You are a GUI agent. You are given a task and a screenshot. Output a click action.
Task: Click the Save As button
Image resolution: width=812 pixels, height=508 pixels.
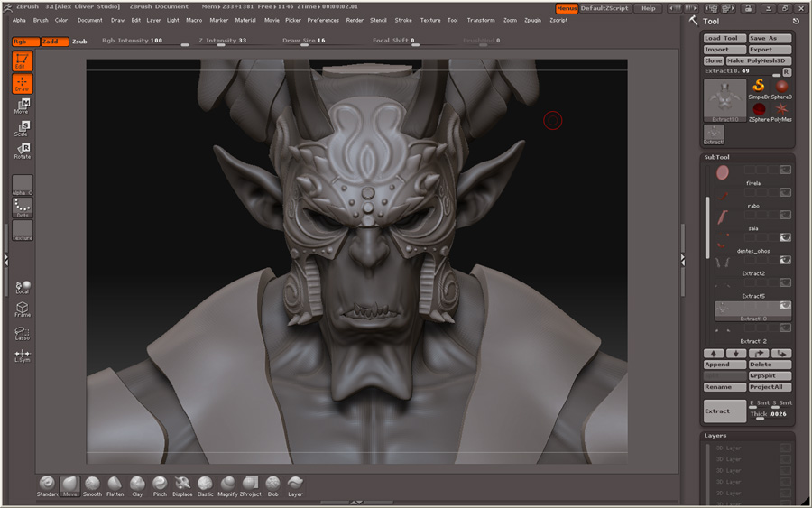point(770,38)
